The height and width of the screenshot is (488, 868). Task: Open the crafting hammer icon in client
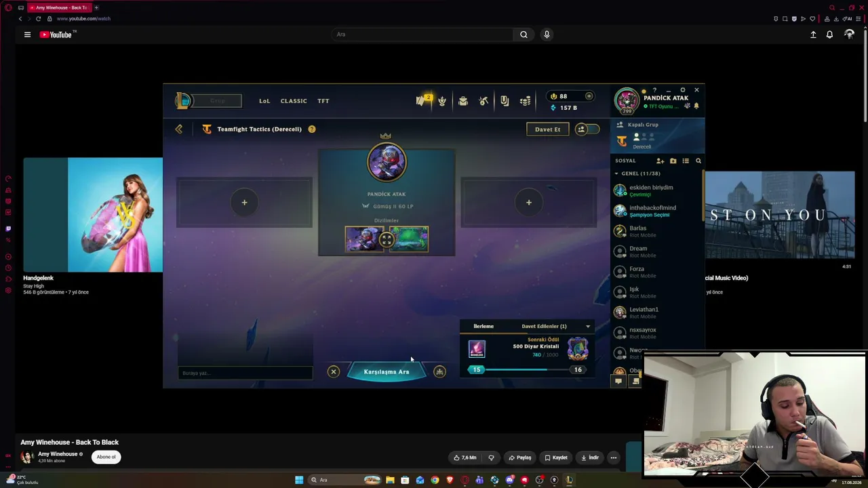(x=484, y=101)
